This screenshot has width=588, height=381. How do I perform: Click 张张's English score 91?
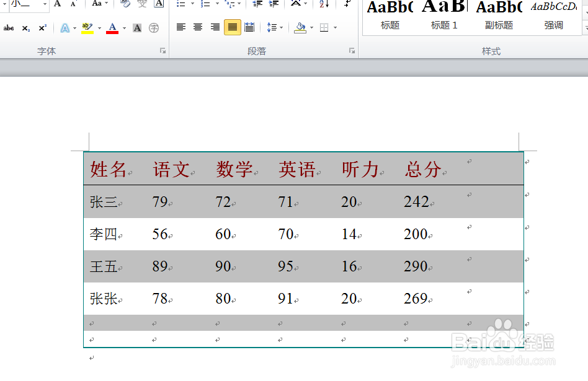(286, 299)
